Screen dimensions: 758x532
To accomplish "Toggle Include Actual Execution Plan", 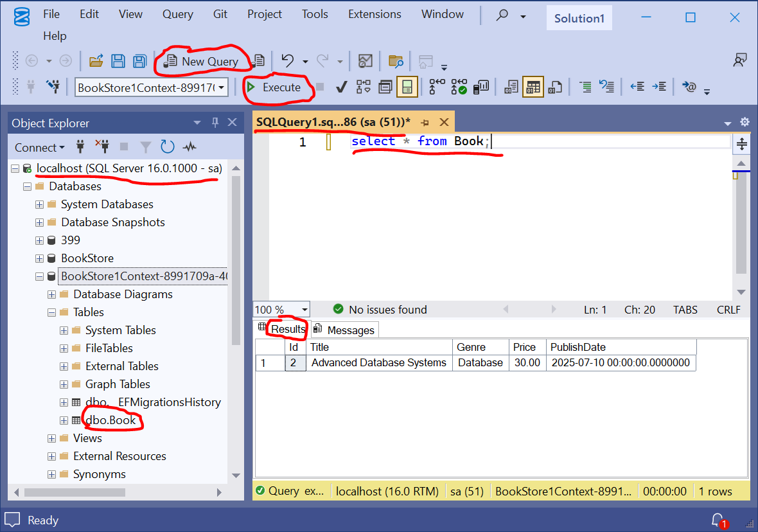I will (x=437, y=87).
